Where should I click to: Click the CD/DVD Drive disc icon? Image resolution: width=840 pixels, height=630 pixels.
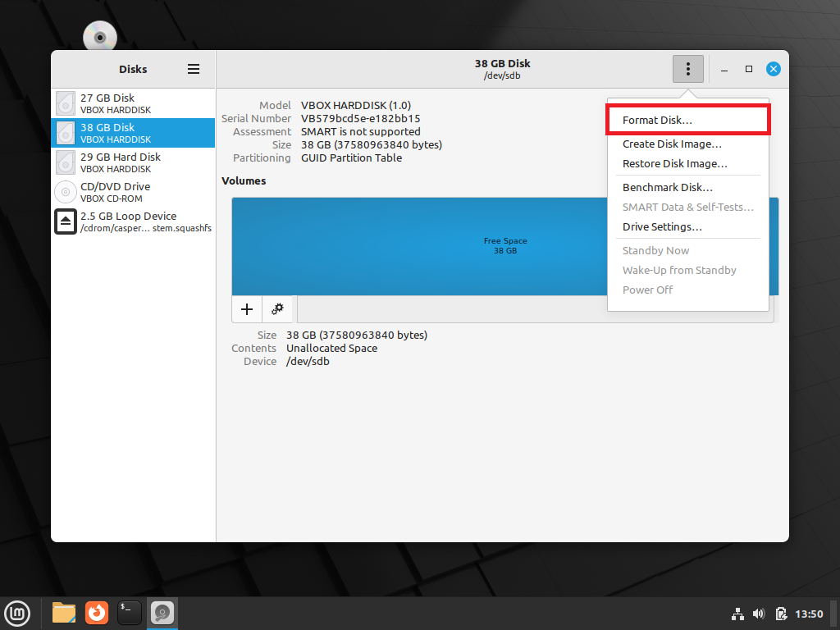pos(66,192)
